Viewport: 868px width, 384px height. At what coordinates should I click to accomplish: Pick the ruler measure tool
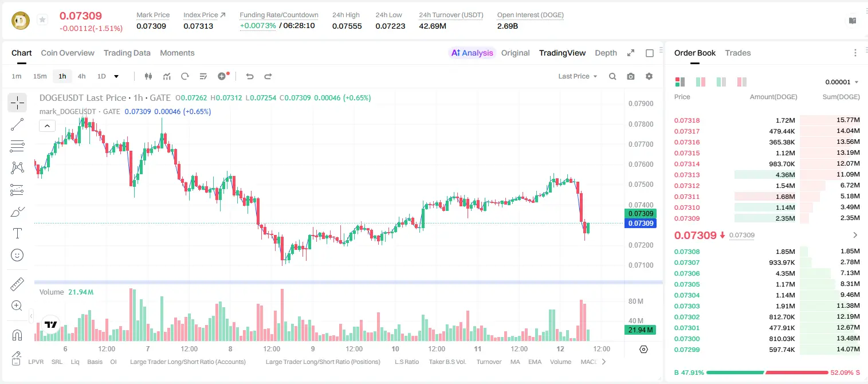coord(17,284)
